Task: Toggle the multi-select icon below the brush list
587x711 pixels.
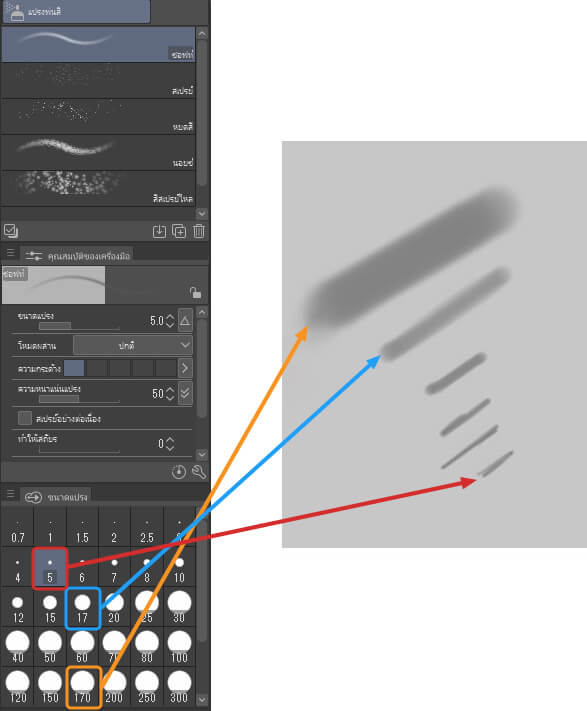Action: (x=10, y=231)
